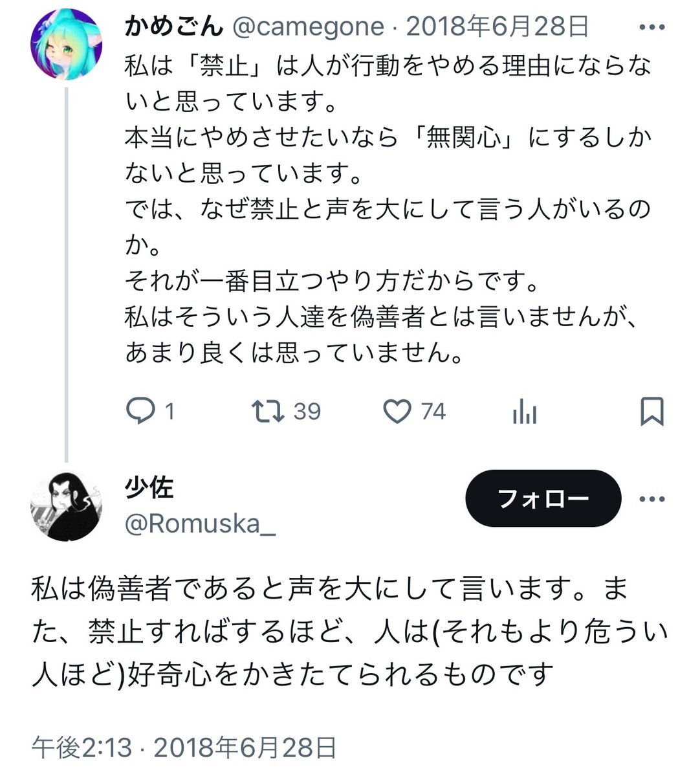Click the like count 74
The width and height of the screenshot is (700, 776).
(433, 411)
